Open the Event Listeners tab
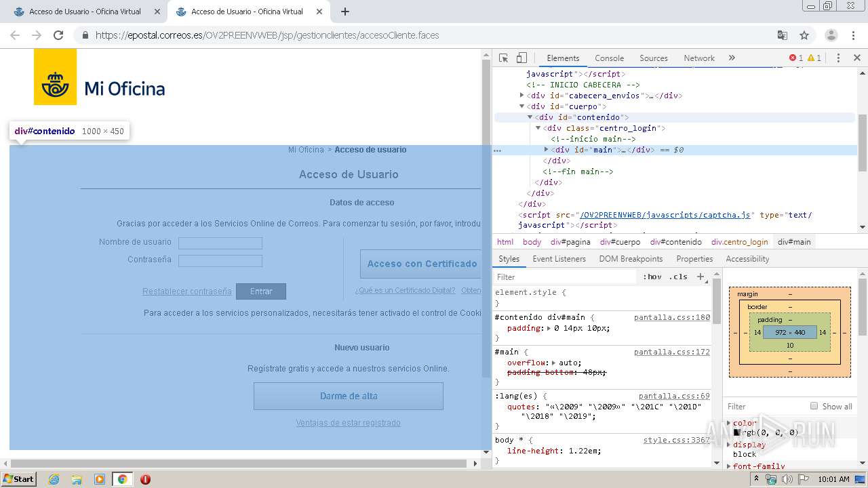The image size is (868, 488). pos(559,259)
